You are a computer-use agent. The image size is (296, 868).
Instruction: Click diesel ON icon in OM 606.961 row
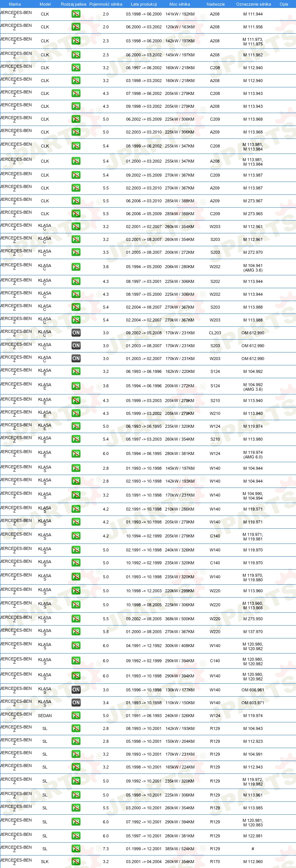coord(76,690)
